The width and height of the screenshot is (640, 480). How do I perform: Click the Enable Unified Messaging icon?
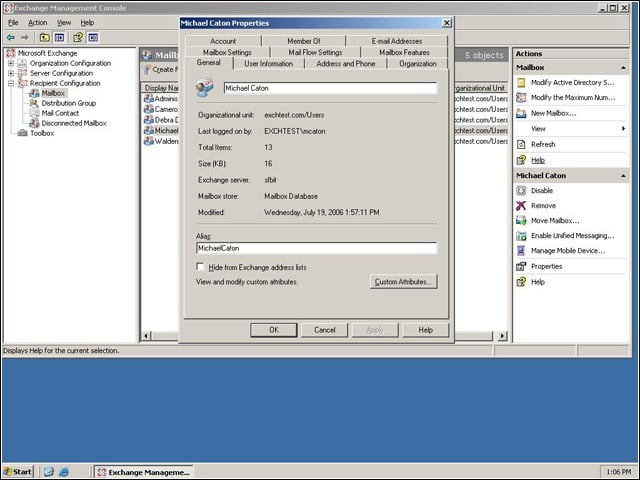coord(521,236)
